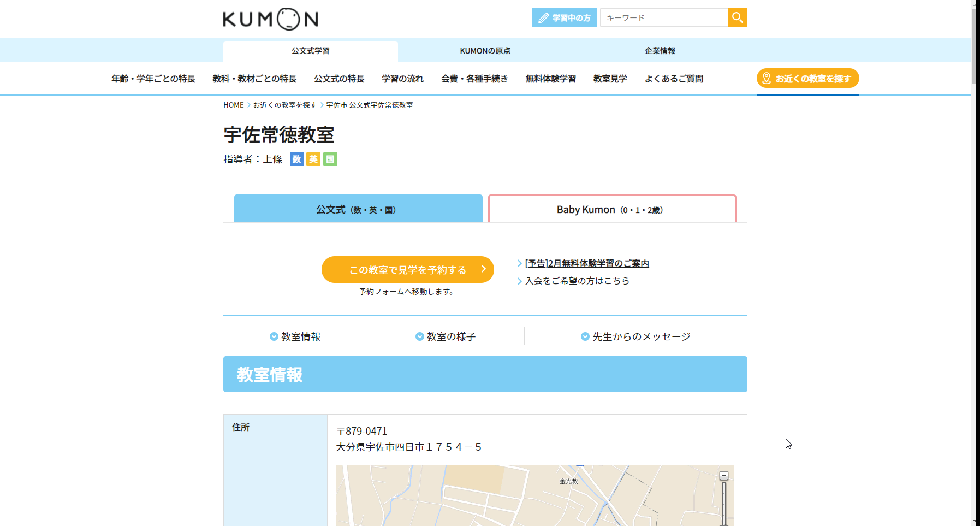Image resolution: width=980 pixels, height=526 pixels.
Task: Open 無料体験学習 menu item
Action: point(550,79)
